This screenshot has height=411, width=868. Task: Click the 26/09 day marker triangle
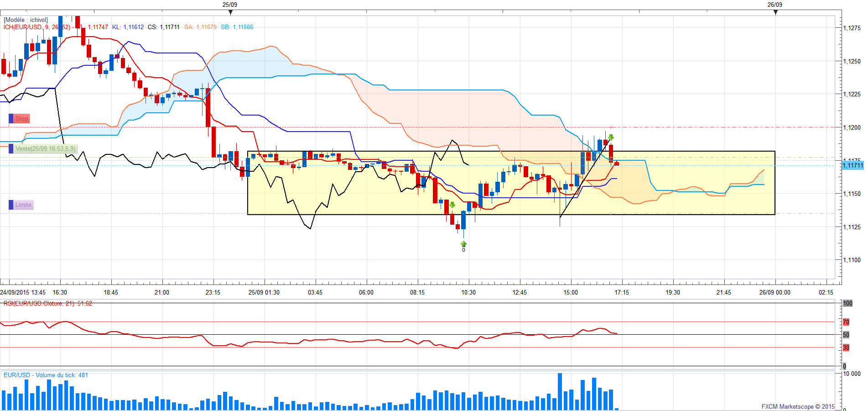[x=775, y=12]
